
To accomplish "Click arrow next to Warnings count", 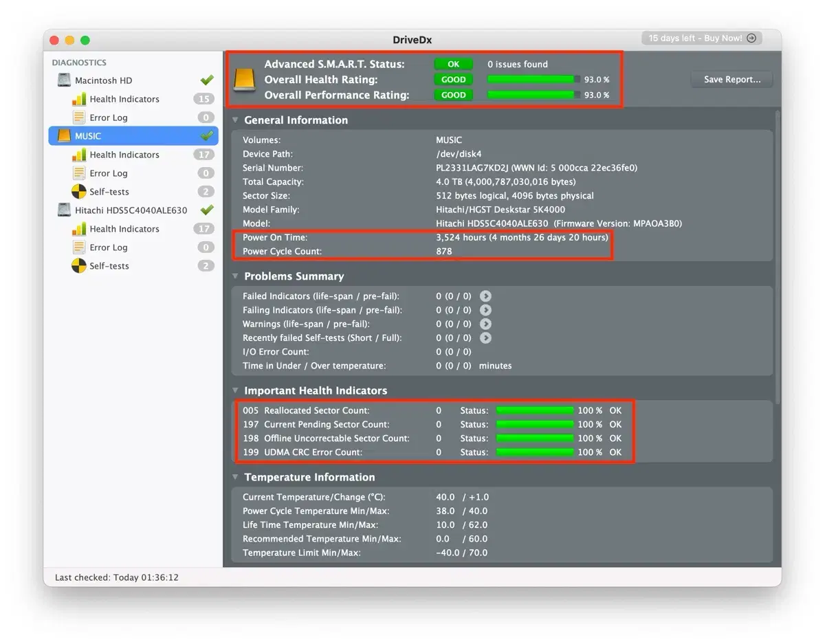I will click(485, 324).
